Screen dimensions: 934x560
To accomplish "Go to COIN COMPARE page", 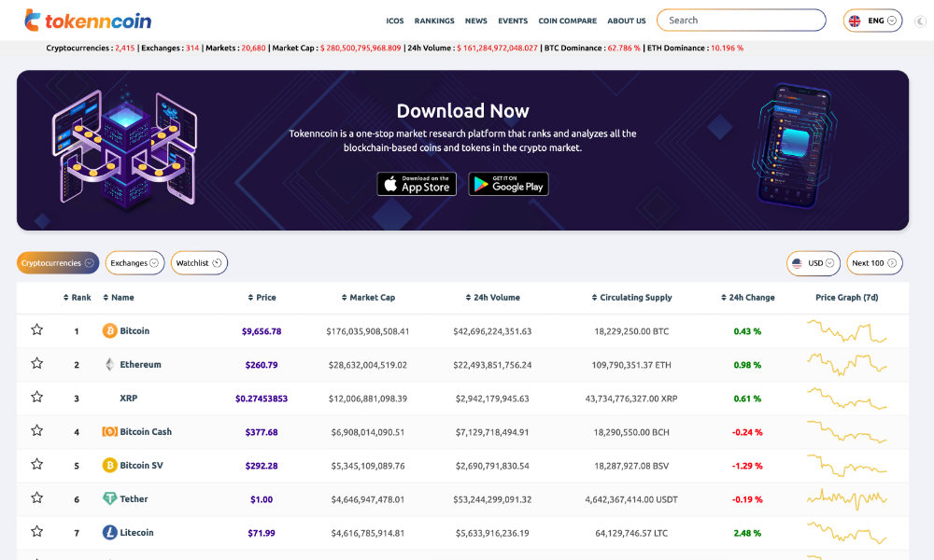I will point(567,21).
